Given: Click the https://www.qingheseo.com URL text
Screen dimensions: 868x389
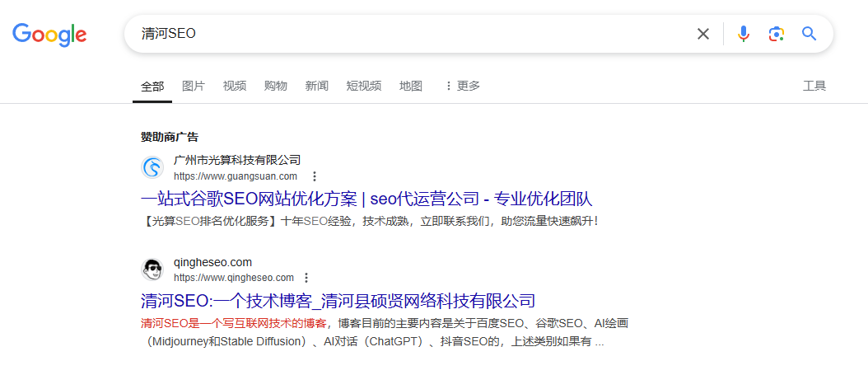Looking at the screenshot, I should (x=234, y=278).
